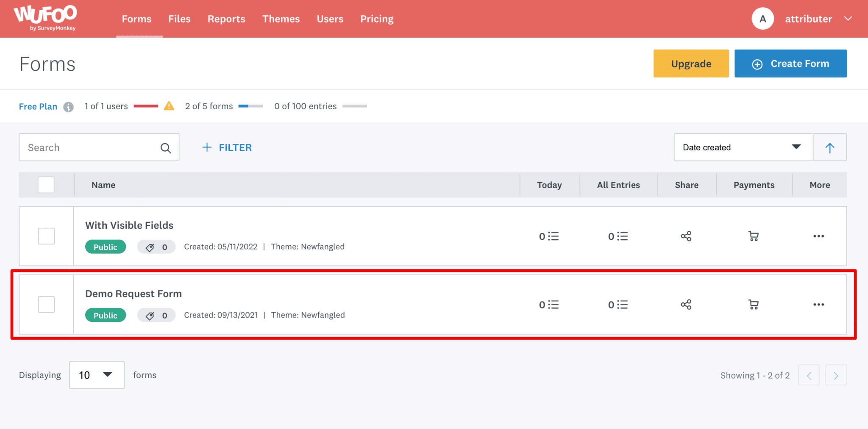Click the Share icon for Demo Request Form
The image size is (868, 429).
686,304
